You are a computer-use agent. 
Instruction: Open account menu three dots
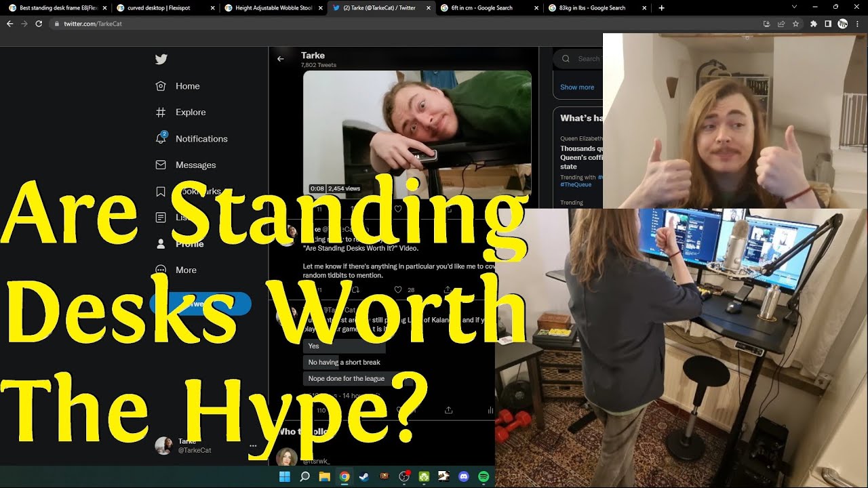253,445
